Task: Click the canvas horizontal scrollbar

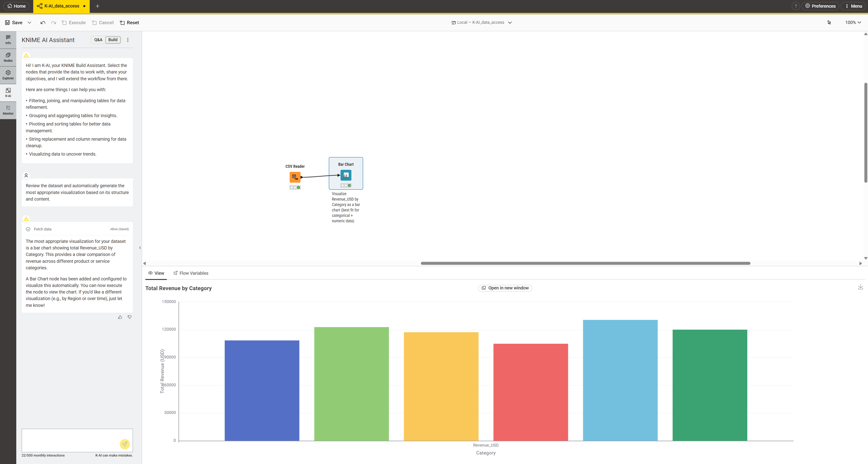Action: click(585, 263)
